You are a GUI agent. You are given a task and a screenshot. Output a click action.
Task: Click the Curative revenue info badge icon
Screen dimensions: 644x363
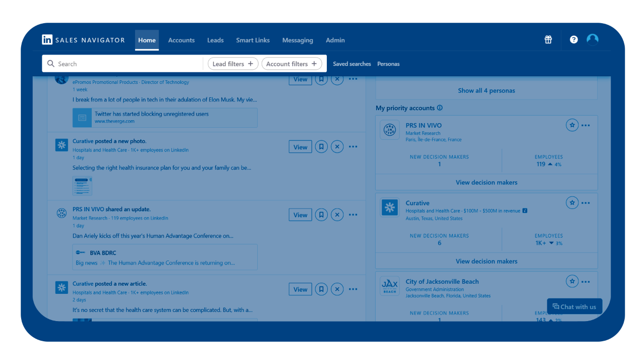pos(525,211)
